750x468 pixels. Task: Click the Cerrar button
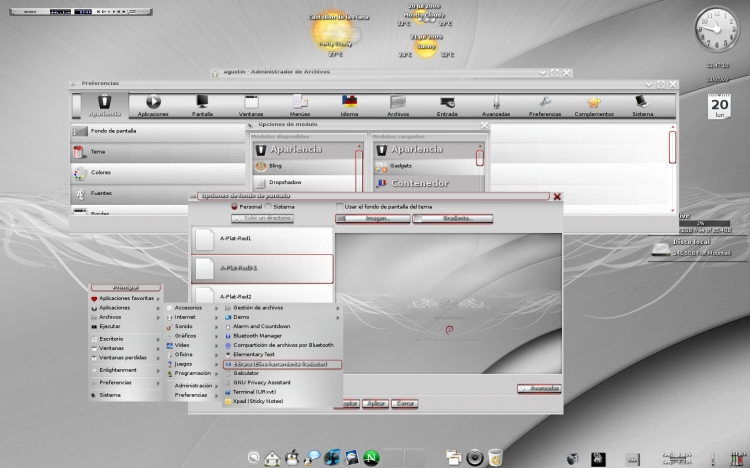click(405, 403)
